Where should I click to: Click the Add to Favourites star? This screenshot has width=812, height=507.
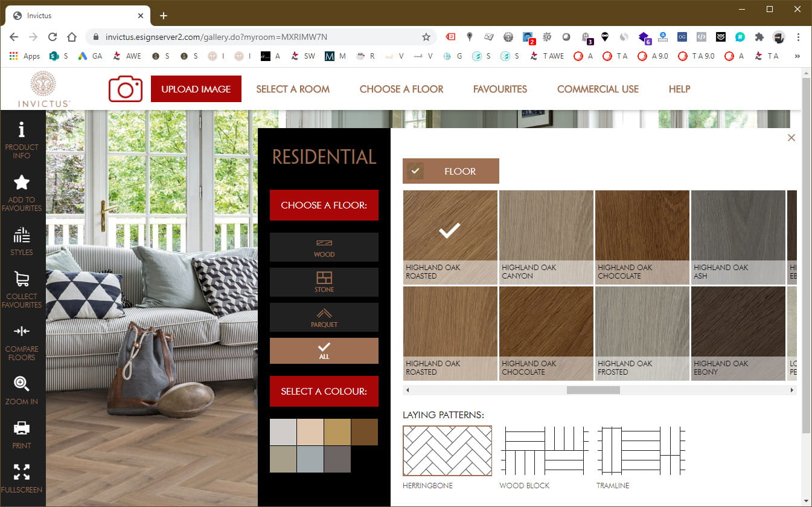click(x=22, y=192)
